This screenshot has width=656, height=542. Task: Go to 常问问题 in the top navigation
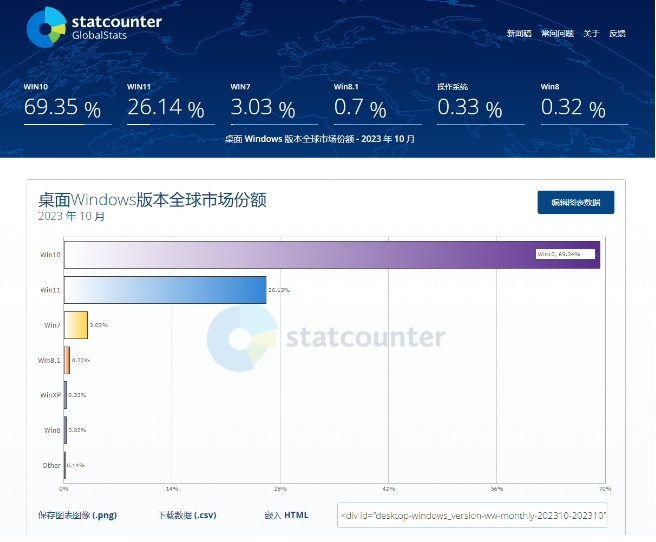557,34
